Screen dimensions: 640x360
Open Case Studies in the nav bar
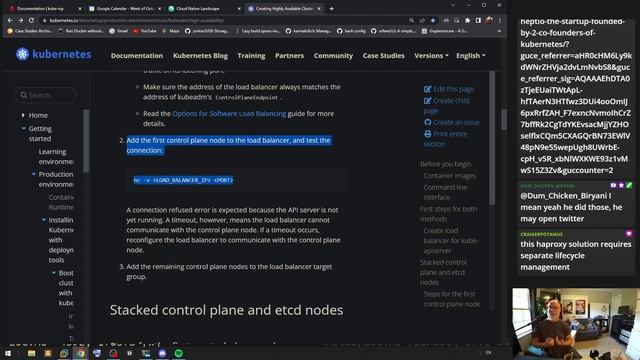[x=384, y=56]
